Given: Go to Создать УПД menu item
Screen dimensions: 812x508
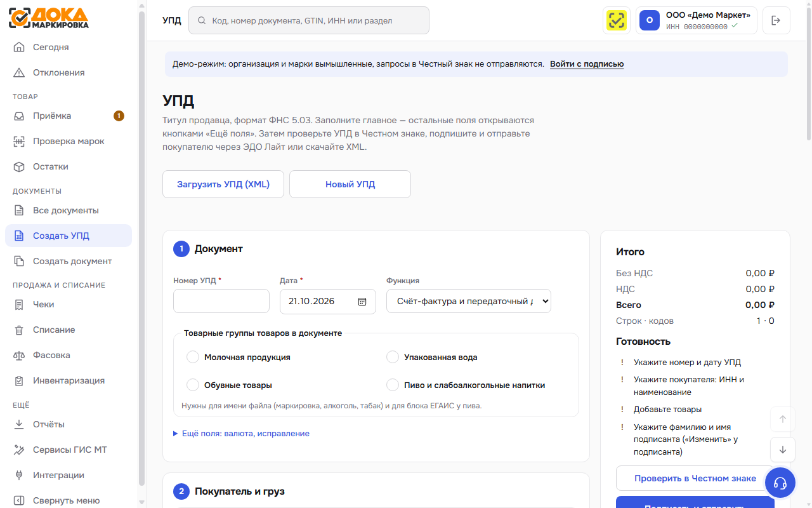Looking at the screenshot, I should coord(69,236).
